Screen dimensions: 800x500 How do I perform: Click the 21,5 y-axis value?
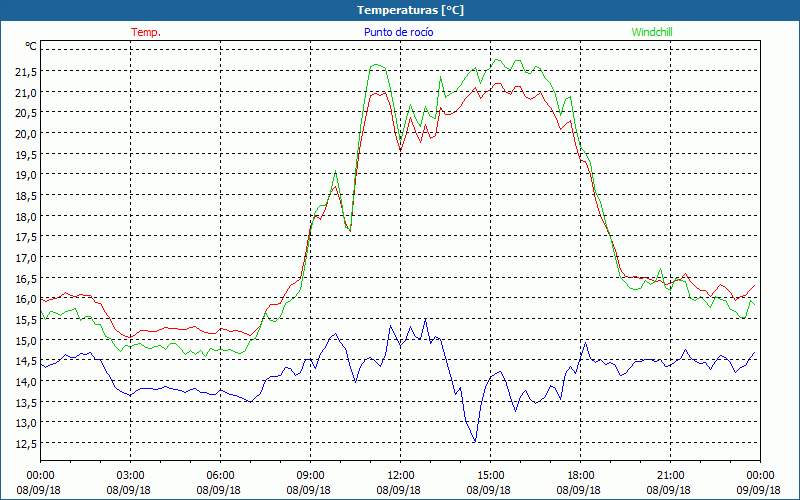(26, 72)
